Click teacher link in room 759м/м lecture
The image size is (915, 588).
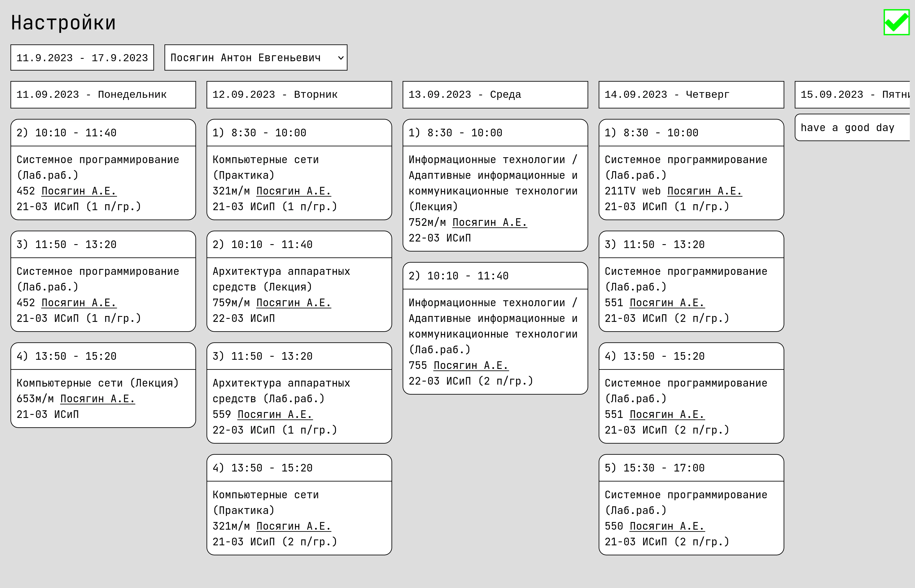293,303
